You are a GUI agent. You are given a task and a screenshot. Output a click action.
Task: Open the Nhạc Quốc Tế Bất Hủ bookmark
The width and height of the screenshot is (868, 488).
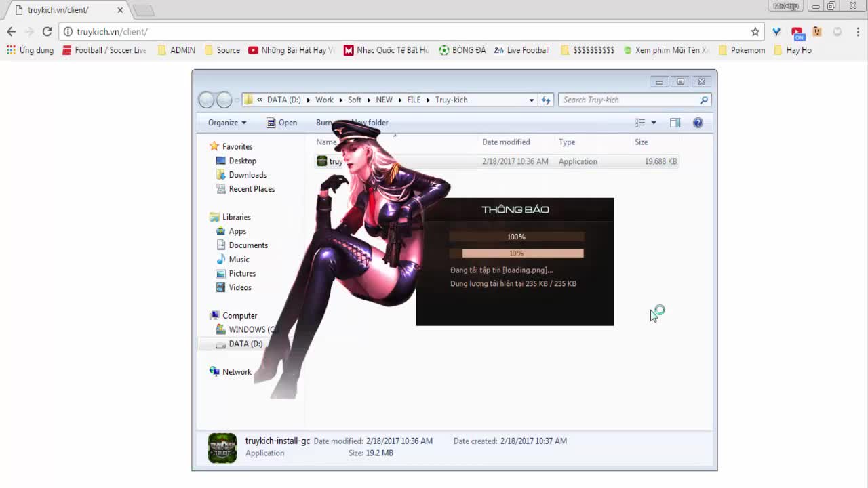point(387,50)
